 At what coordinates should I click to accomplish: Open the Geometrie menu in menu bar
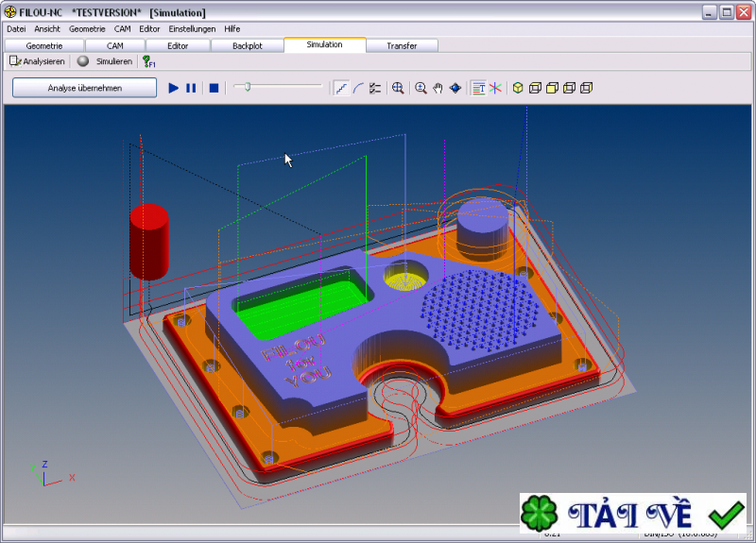[x=88, y=29]
